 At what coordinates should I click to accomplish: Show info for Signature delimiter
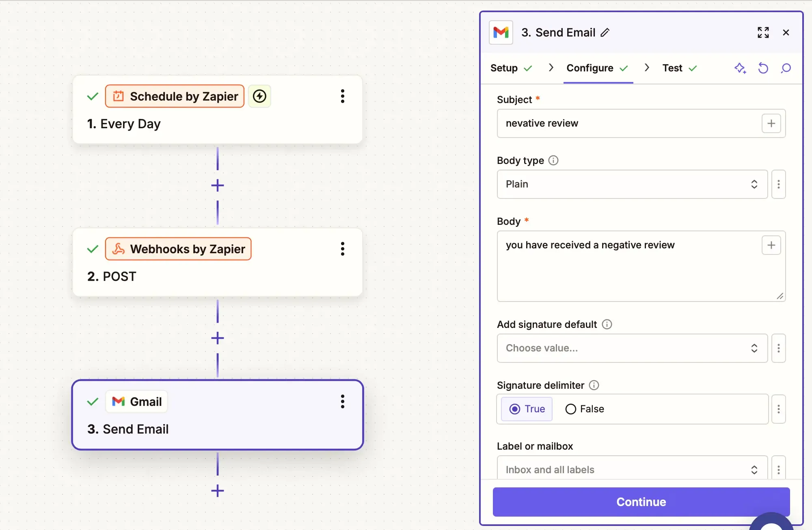(594, 385)
